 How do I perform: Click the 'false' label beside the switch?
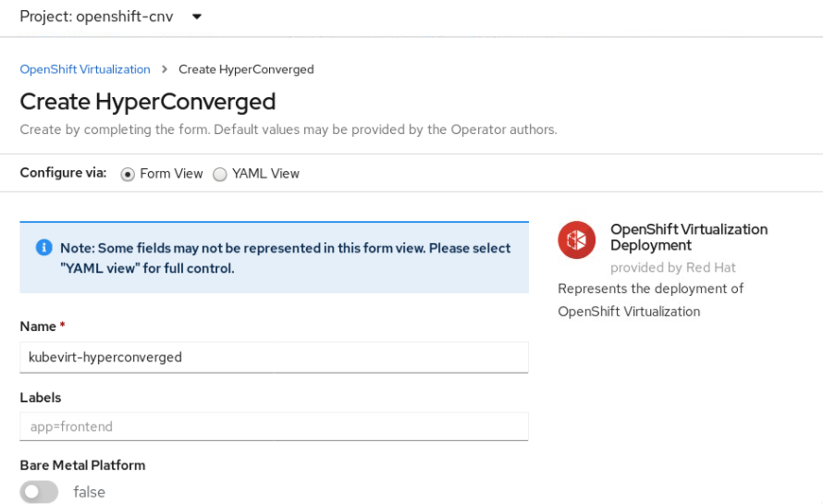[89, 492]
